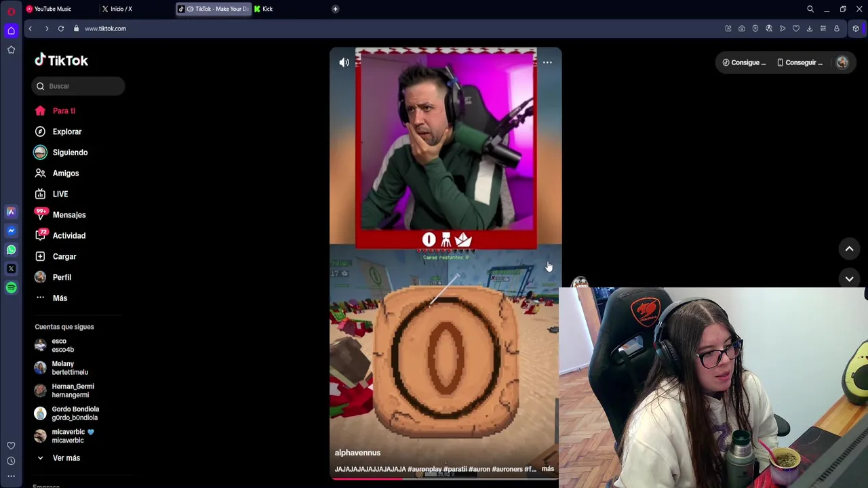The image size is (868, 488).
Task: Open the page edit/pinboard icon in toolbar
Action: [728, 28]
